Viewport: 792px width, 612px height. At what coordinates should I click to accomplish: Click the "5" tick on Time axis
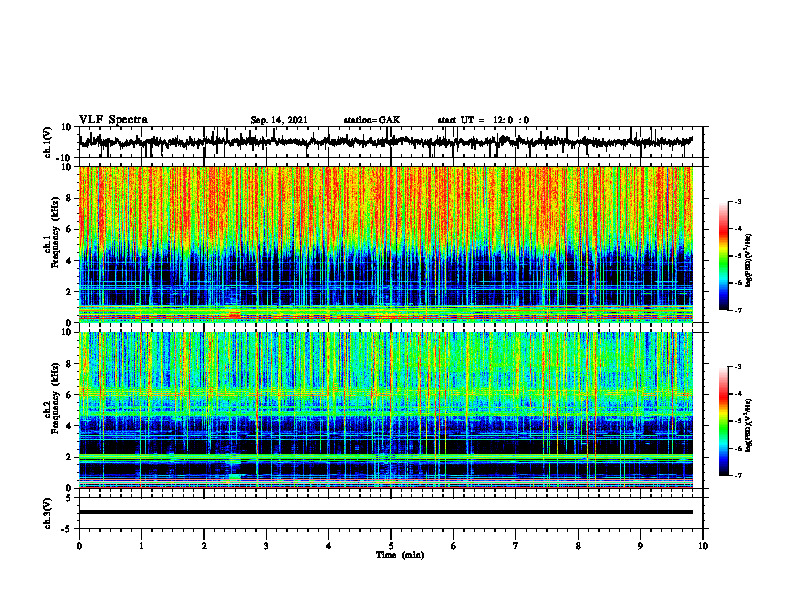pyautogui.click(x=391, y=546)
